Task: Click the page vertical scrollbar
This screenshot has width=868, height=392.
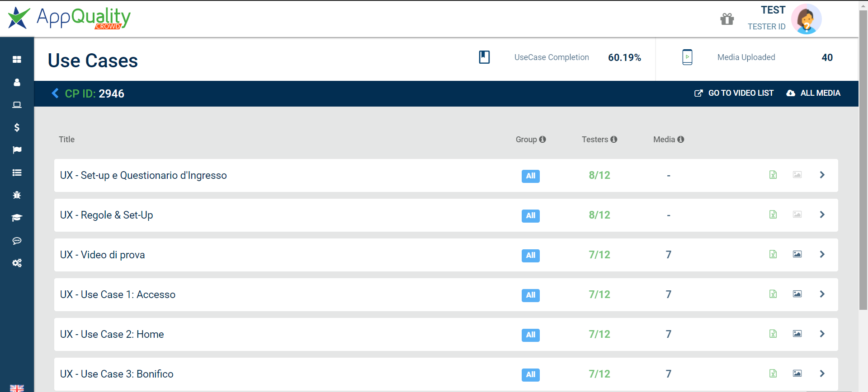Action: coord(863,160)
